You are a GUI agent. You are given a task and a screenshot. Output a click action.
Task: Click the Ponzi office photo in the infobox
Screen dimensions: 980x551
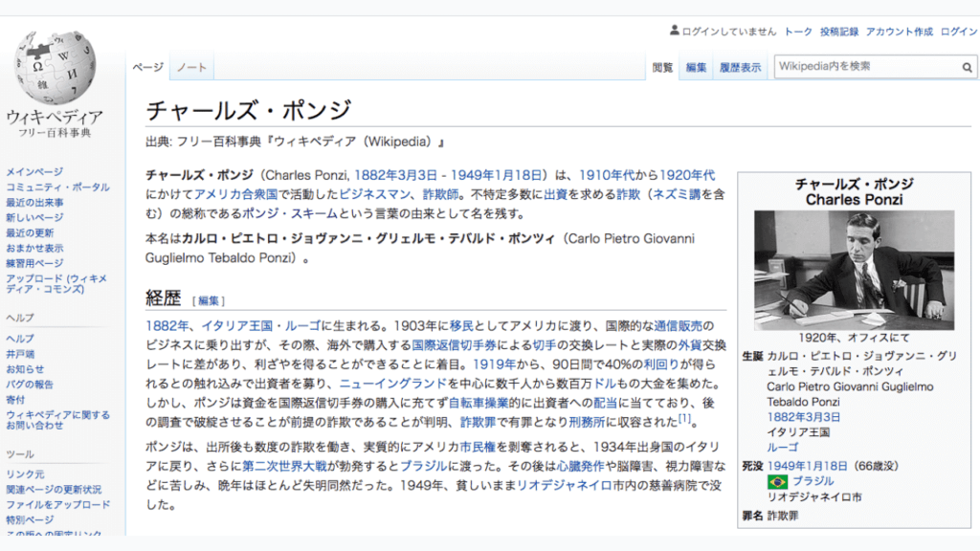coord(855,269)
